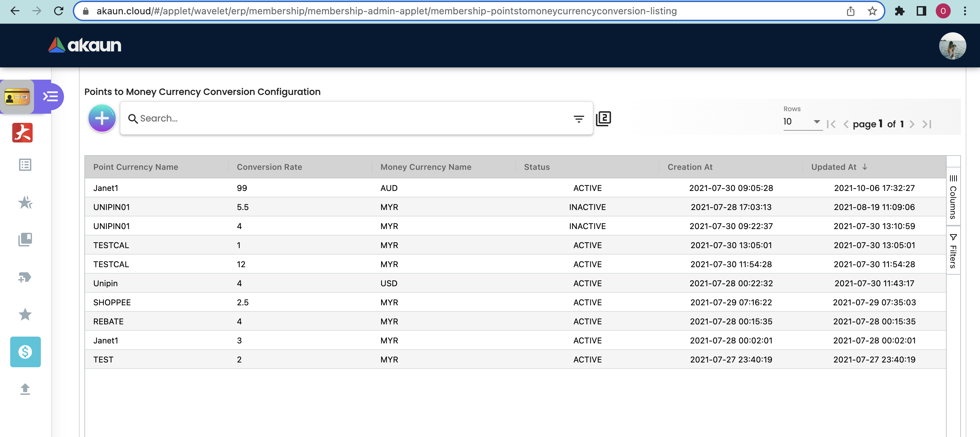
Task: Open the red running figure sidebar icon
Action: coord(22,133)
